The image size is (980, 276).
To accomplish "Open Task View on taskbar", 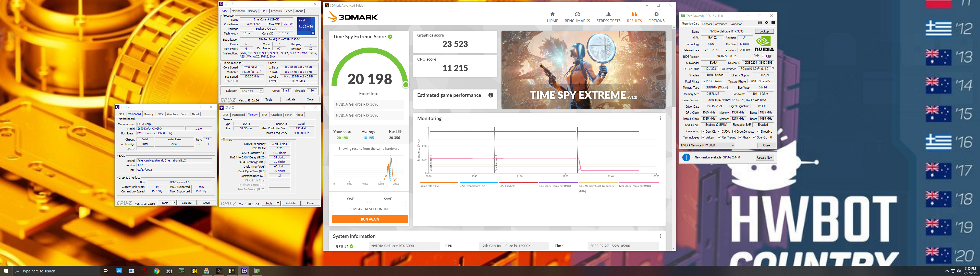I will 106,271.
